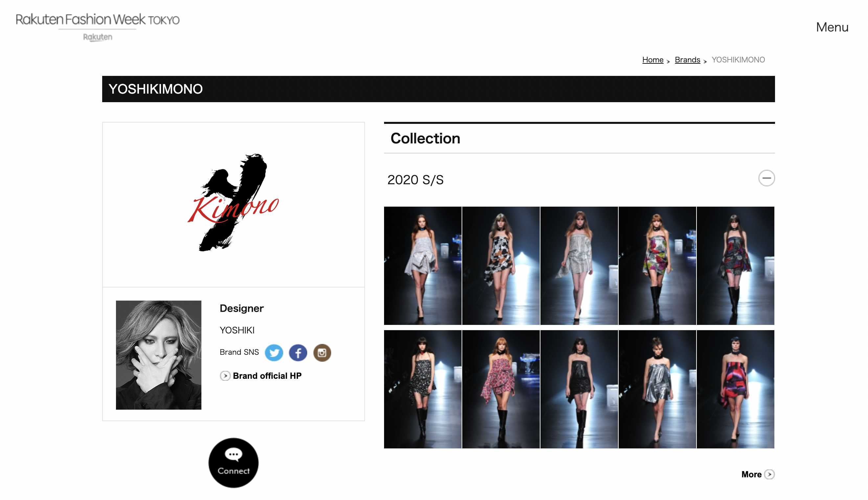The image size is (868, 500).
Task: Click the arrow icon beside Brand official HP
Action: [x=225, y=376]
